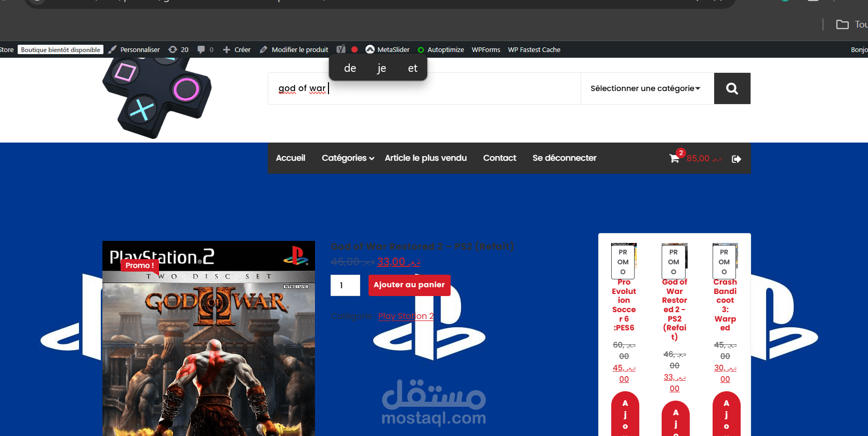Open the Autoptimize admin bar item

click(x=441, y=49)
